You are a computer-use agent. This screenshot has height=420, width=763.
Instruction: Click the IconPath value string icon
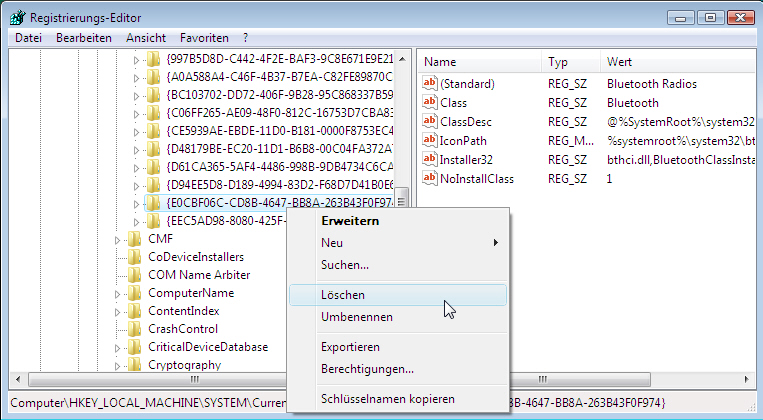pyautogui.click(x=430, y=140)
